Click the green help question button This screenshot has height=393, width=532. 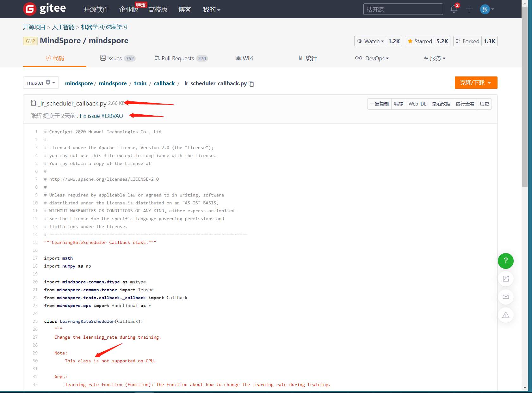[506, 261]
